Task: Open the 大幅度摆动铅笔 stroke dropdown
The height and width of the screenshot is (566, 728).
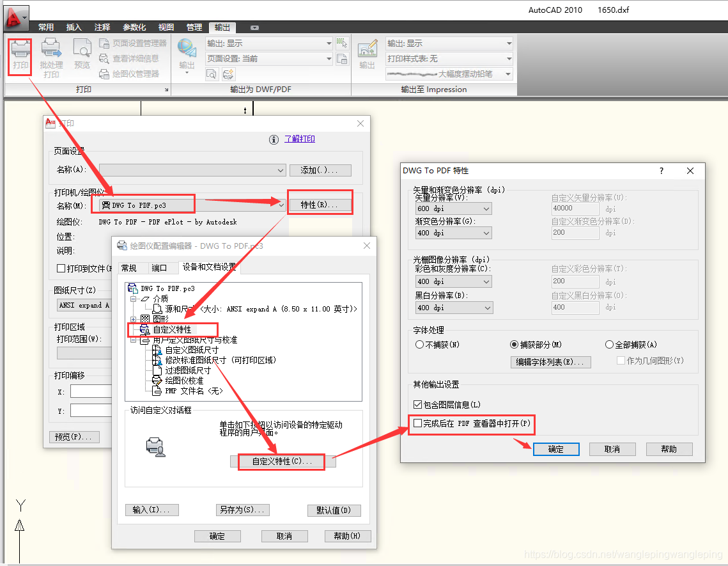Action: 449,74
